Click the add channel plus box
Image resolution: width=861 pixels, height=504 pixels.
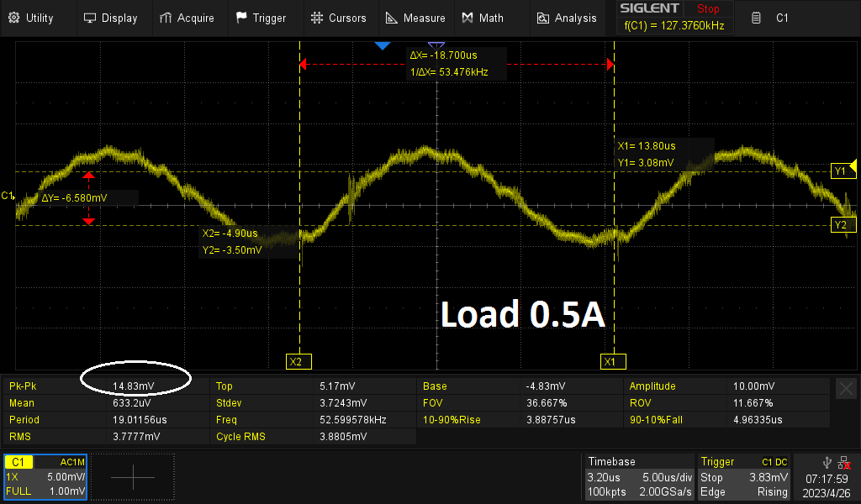(x=132, y=476)
